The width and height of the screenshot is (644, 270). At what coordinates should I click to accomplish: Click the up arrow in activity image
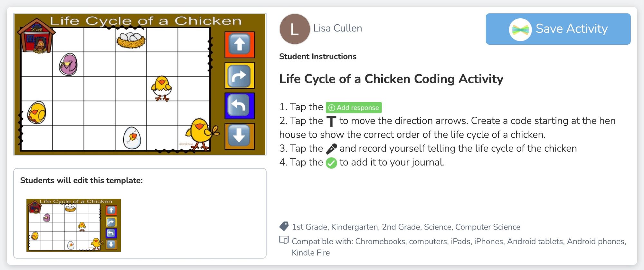point(239,44)
